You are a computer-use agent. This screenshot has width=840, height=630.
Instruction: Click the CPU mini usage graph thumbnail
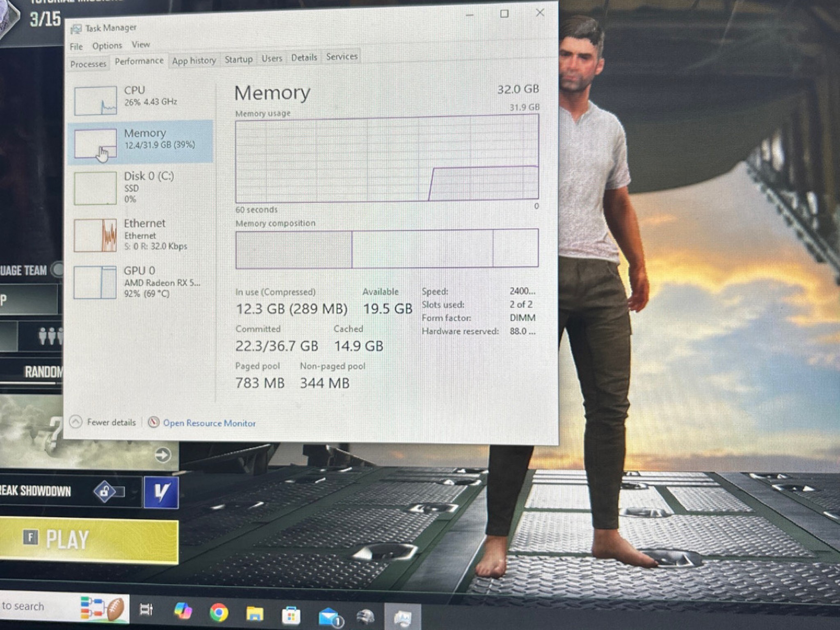coord(95,101)
